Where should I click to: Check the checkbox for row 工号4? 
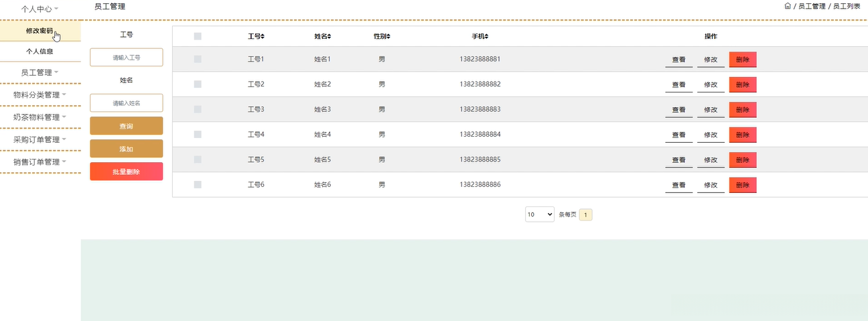[198, 135]
